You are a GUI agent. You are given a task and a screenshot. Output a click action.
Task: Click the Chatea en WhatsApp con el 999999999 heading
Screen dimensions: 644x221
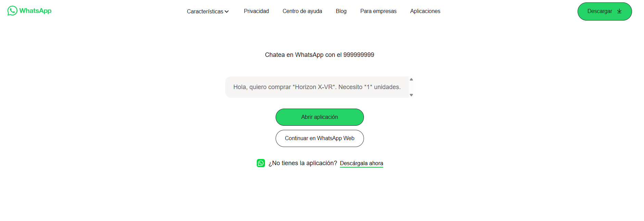(x=319, y=55)
